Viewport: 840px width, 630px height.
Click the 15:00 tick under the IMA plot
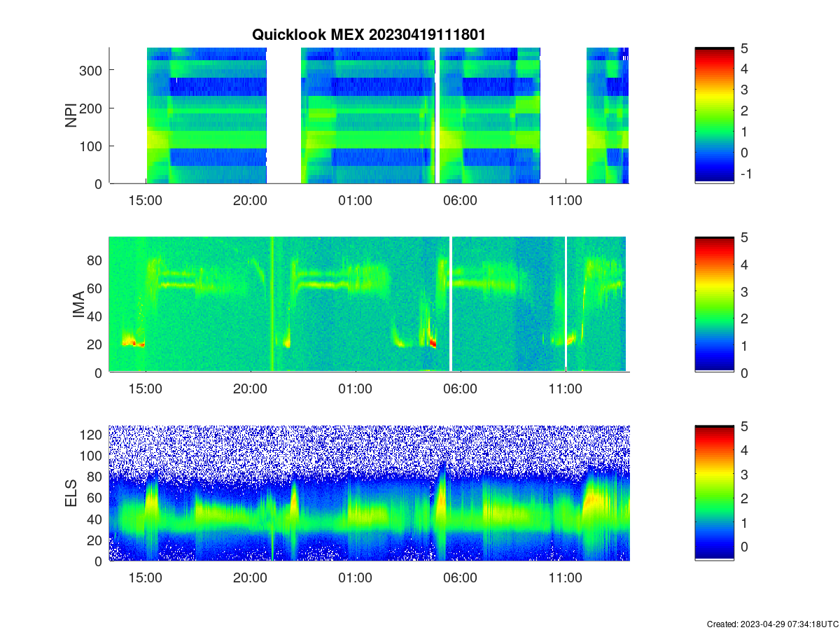[146, 389]
